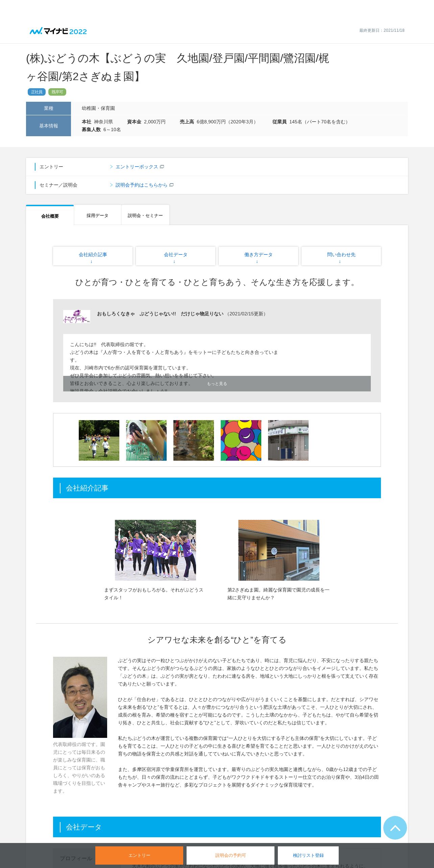
Task: Open the 説明会・セミナー tab
Action: (145, 215)
